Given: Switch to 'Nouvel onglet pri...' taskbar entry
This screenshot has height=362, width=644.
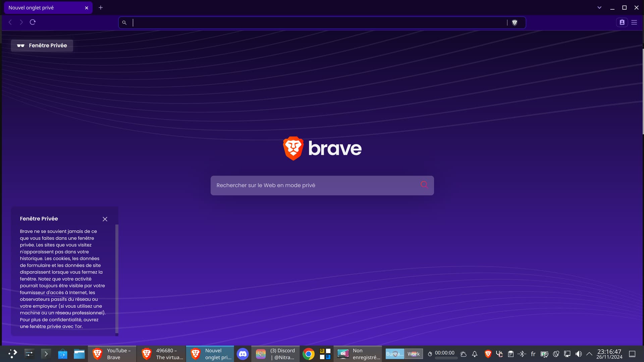Looking at the screenshot, I should (x=210, y=354).
